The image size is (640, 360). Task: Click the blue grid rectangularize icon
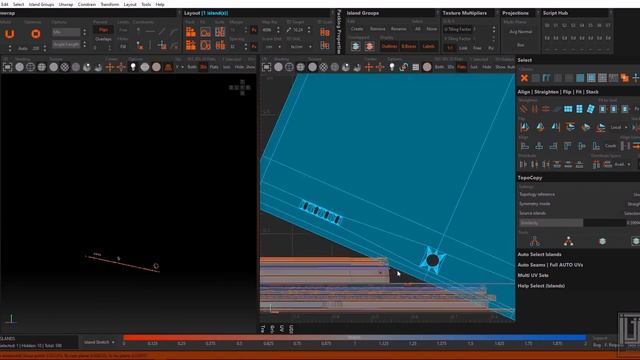[x=568, y=109]
